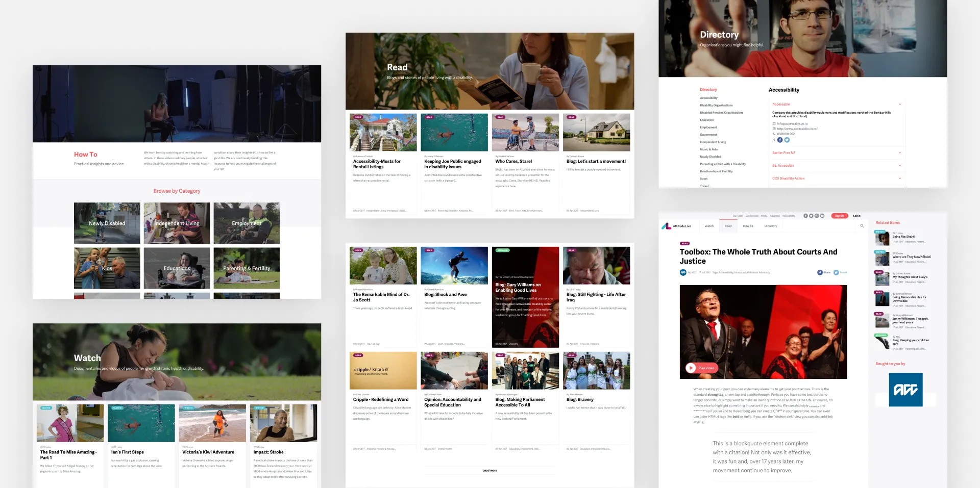Expand the CCS Disability Action entry
This screenshot has width=980, height=488.
900,178
